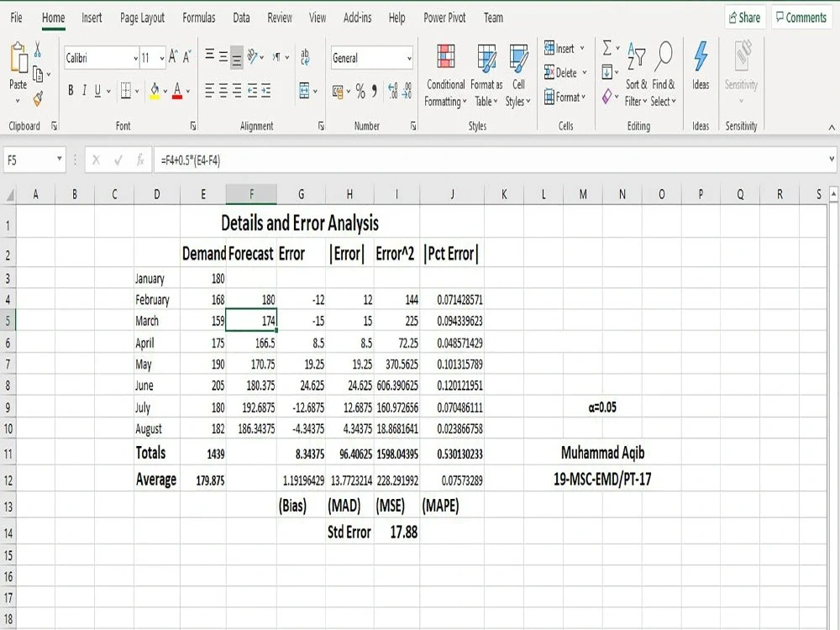Click the Copy icon
The height and width of the screenshot is (630, 840).
pos(38,75)
